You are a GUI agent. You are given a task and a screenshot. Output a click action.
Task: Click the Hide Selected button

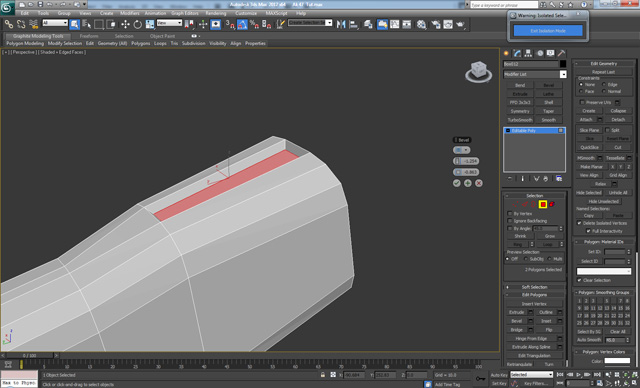pos(589,193)
